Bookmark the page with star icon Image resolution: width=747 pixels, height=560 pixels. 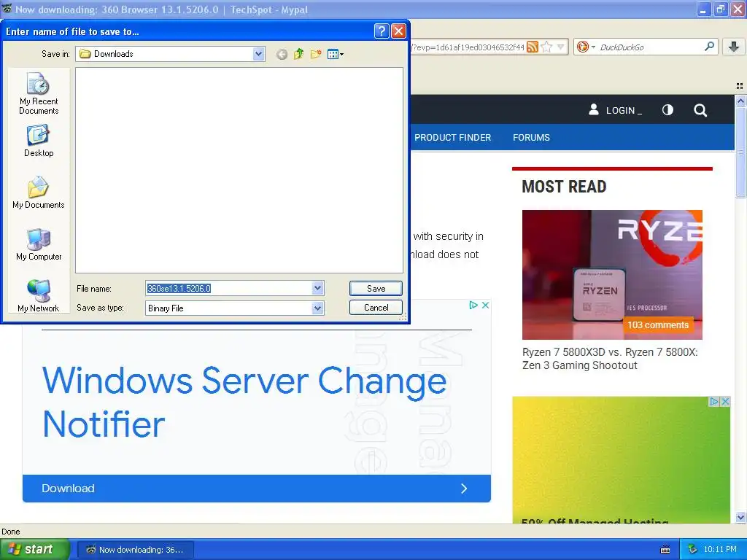(547, 47)
